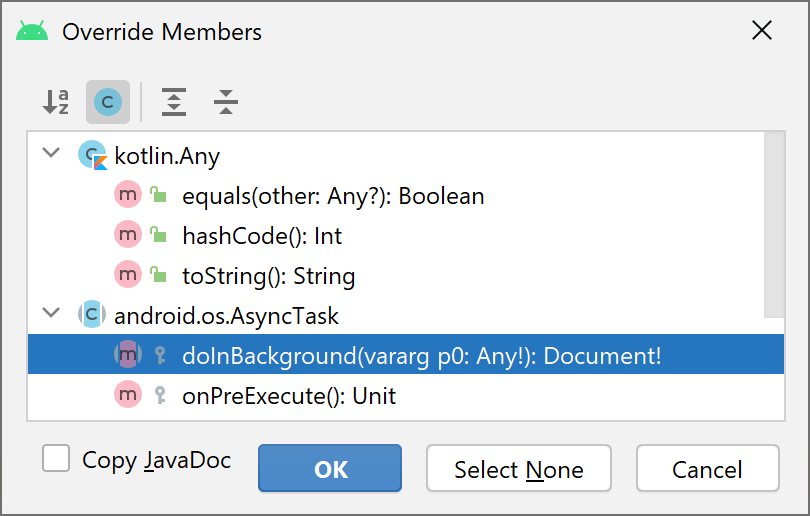The width and height of the screenshot is (810, 516).
Task: Click the Collapse All toolbar icon
Action: click(x=226, y=102)
